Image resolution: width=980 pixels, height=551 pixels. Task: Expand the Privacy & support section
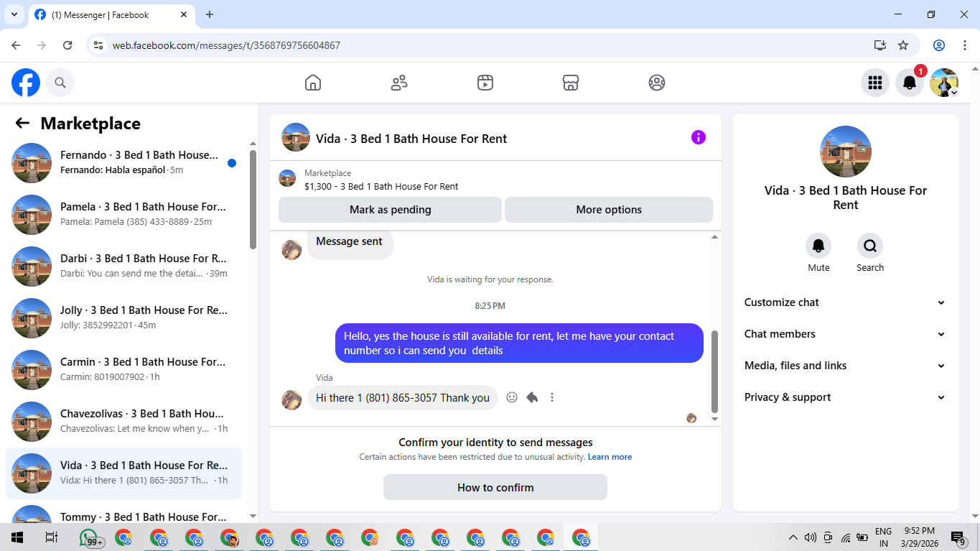pyautogui.click(x=845, y=397)
